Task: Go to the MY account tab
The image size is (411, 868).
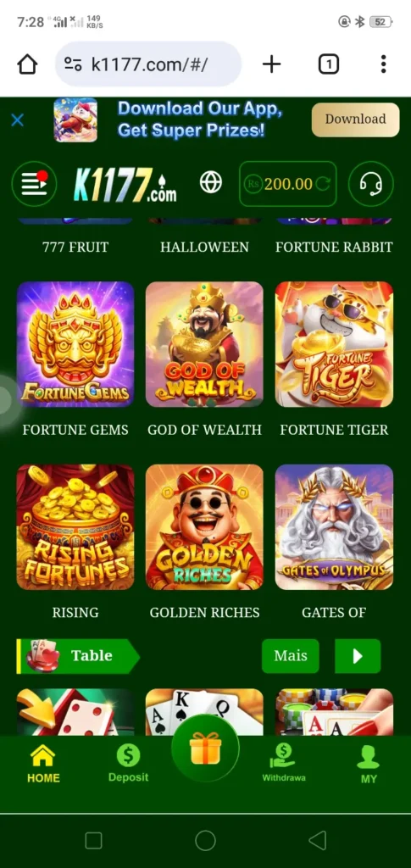Action: point(369,764)
